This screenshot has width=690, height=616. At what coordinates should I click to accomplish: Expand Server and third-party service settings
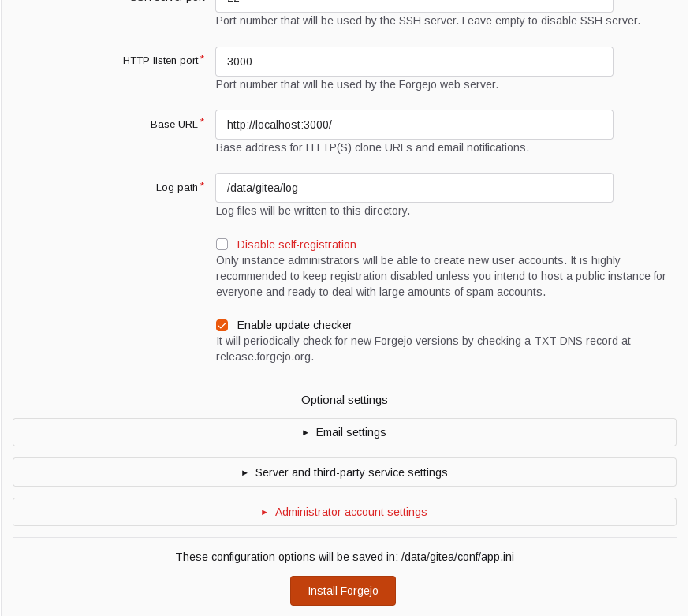345,472
